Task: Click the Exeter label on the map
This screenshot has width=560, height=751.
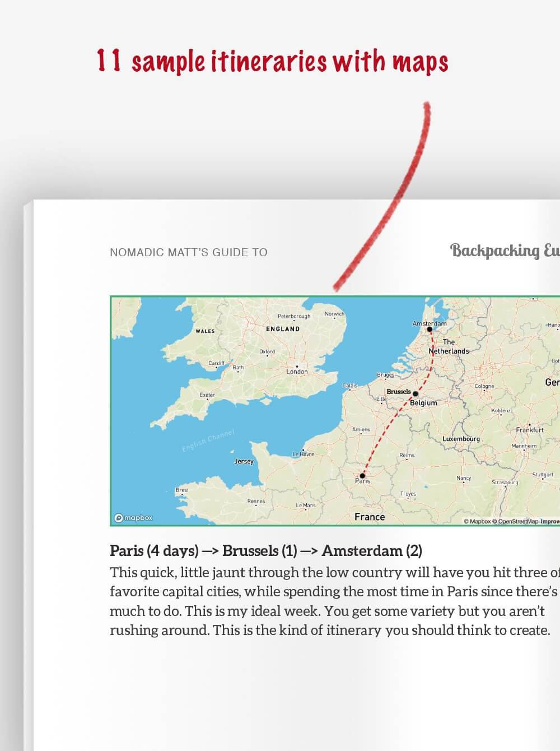Action: click(207, 395)
